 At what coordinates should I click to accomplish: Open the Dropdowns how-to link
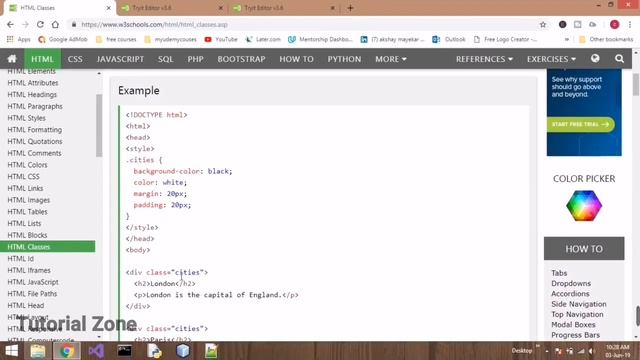tap(571, 283)
